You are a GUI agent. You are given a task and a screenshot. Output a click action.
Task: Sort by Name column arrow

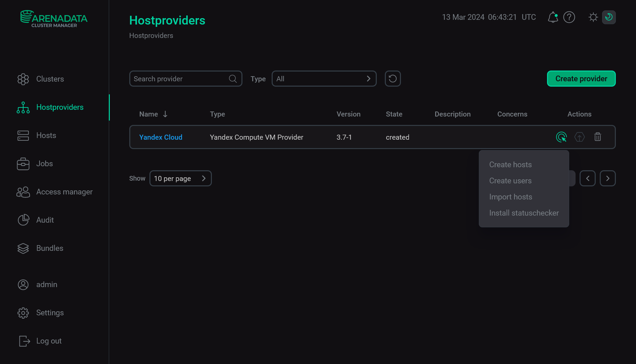165,114
